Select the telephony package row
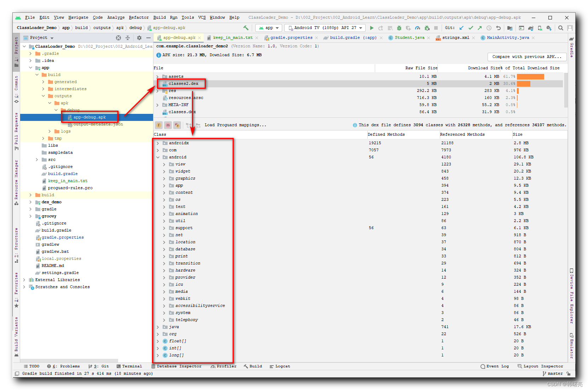The image size is (588, 390). click(x=360, y=320)
